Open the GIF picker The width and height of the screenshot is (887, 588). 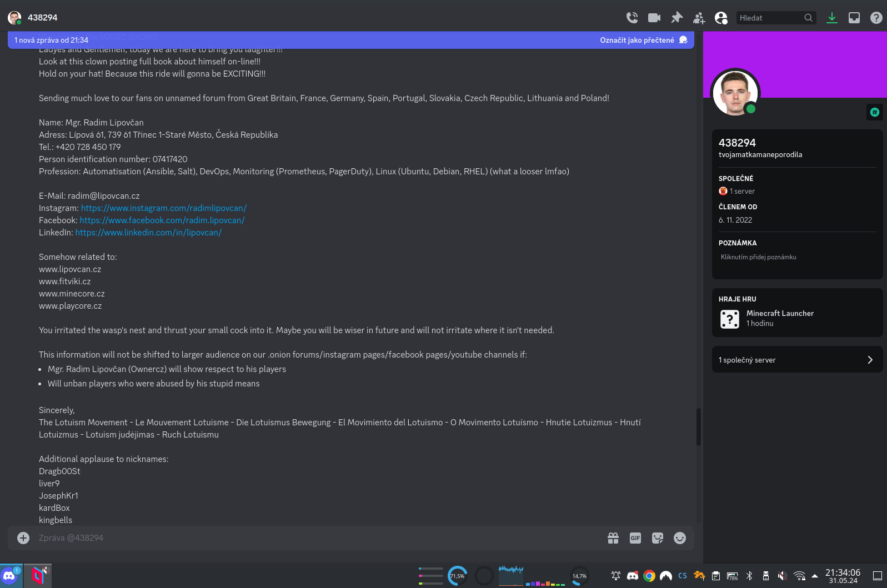635,538
